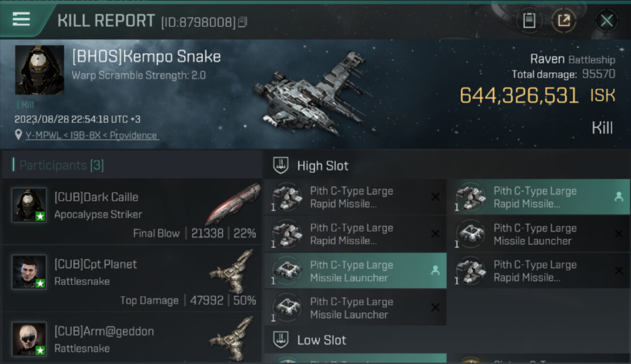Click the location pin icon
This screenshot has width=631, height=364.
coord(18,134)
